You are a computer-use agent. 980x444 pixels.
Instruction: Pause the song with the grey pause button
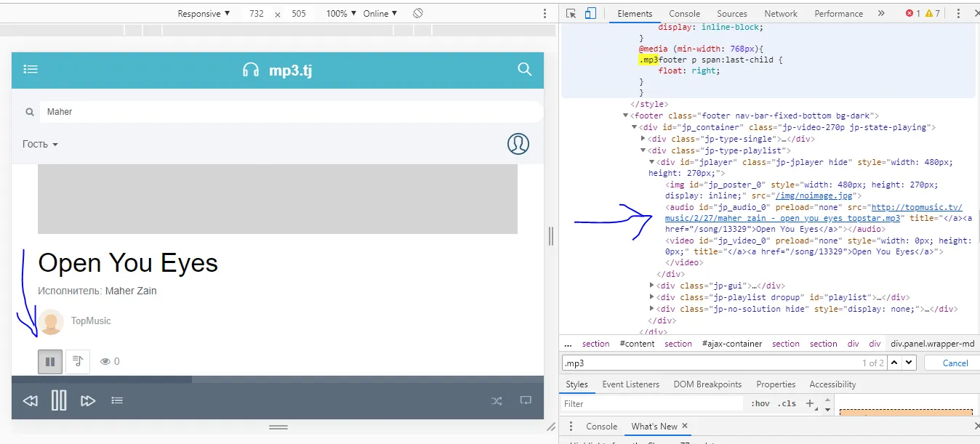(50, 361)
